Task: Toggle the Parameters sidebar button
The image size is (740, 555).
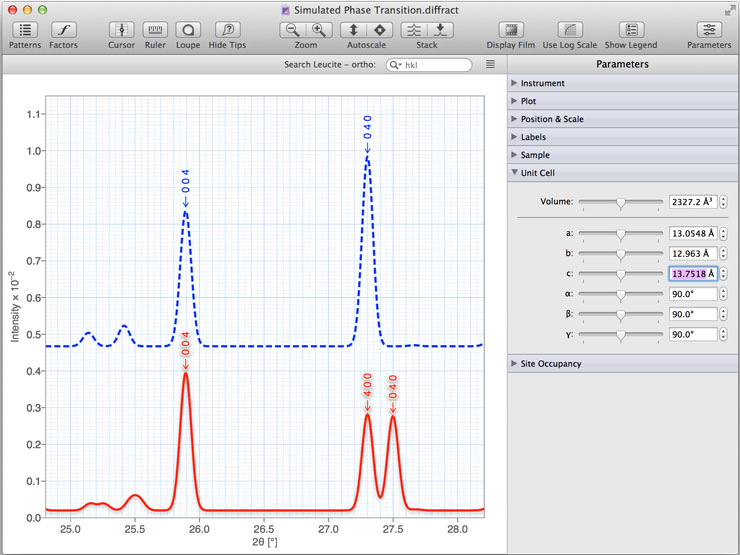Action: (709, 30)
